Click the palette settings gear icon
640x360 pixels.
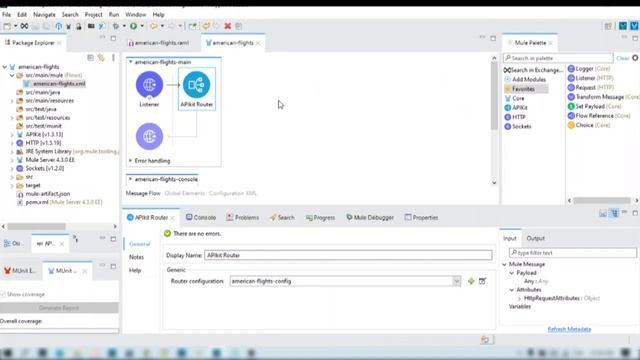[x=636, y=58]
